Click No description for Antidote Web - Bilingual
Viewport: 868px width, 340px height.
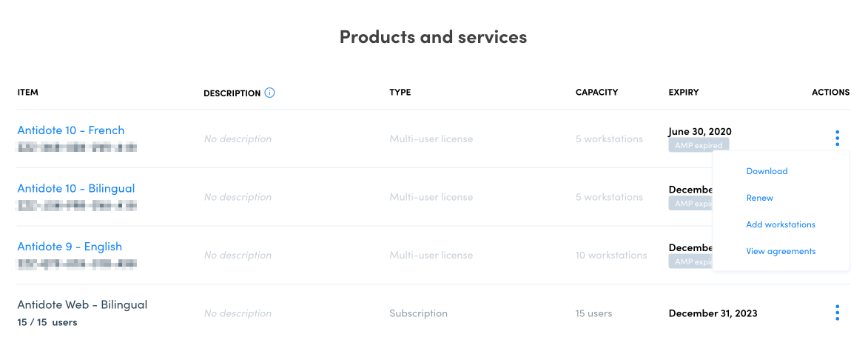[x=238, y=313]
